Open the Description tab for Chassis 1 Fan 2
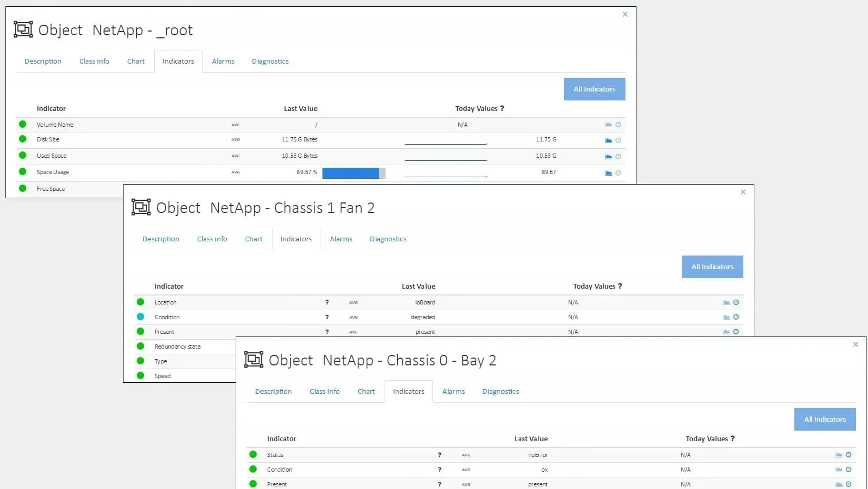This screenshot has width=868, height=489. click(160, 239)
